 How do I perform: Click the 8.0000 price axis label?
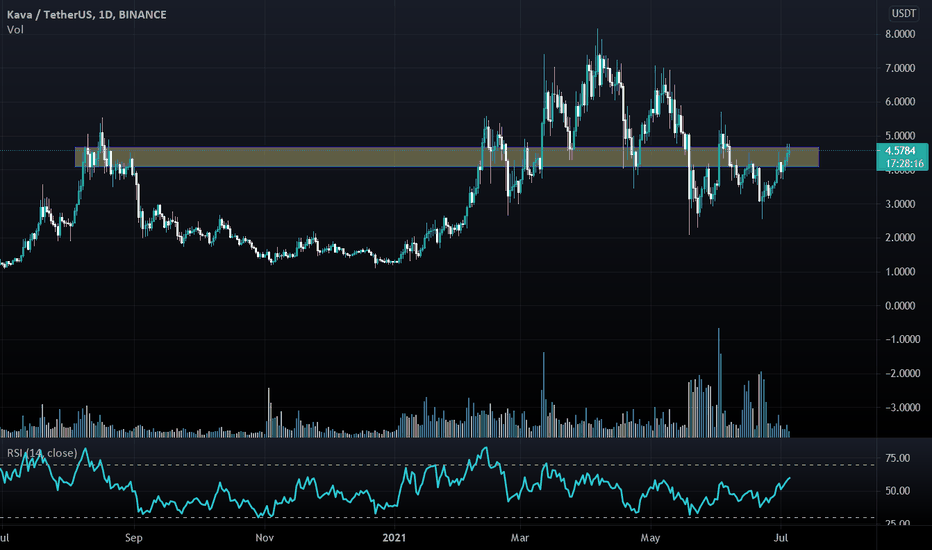click(x=900, y=34)
